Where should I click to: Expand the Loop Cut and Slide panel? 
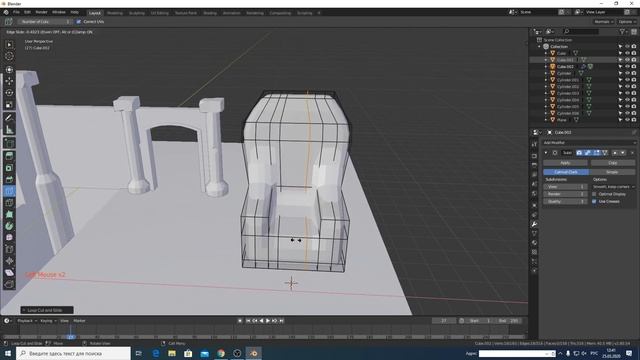point(47,310)
